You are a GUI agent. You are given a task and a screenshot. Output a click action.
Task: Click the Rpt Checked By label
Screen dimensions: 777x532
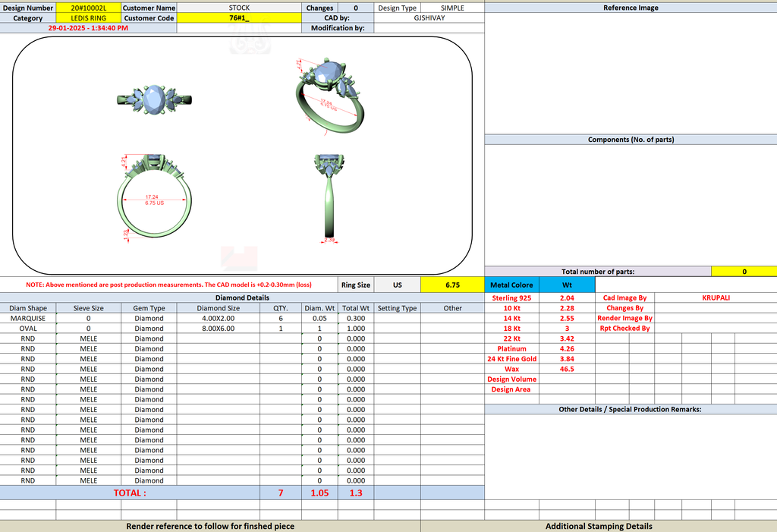[x=624, y=328]
